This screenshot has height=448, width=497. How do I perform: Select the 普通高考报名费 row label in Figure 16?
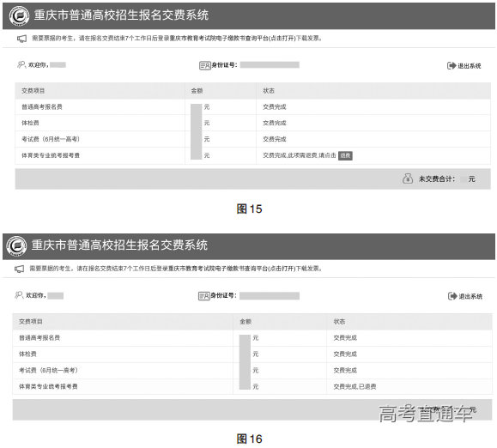point(39,338)
